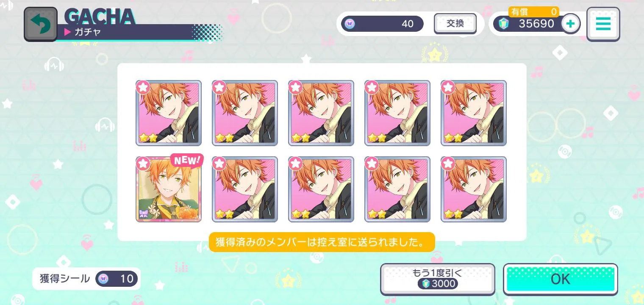644x305 pixels.
Task: Tap the gem icon on 3000 cost
Action: click(425, 283)
